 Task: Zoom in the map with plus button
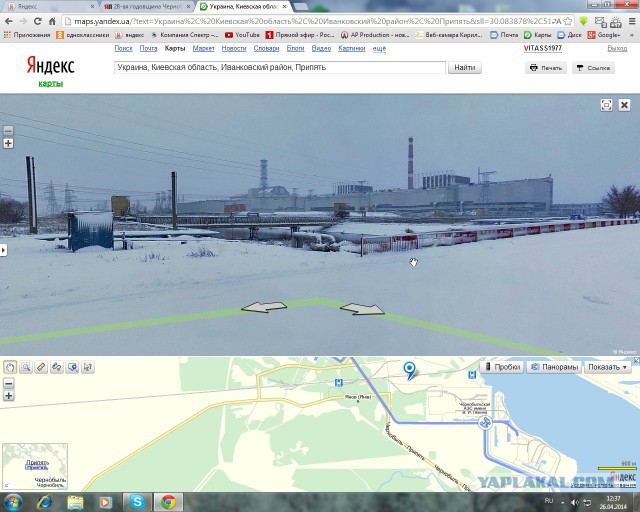coord(9,396)
